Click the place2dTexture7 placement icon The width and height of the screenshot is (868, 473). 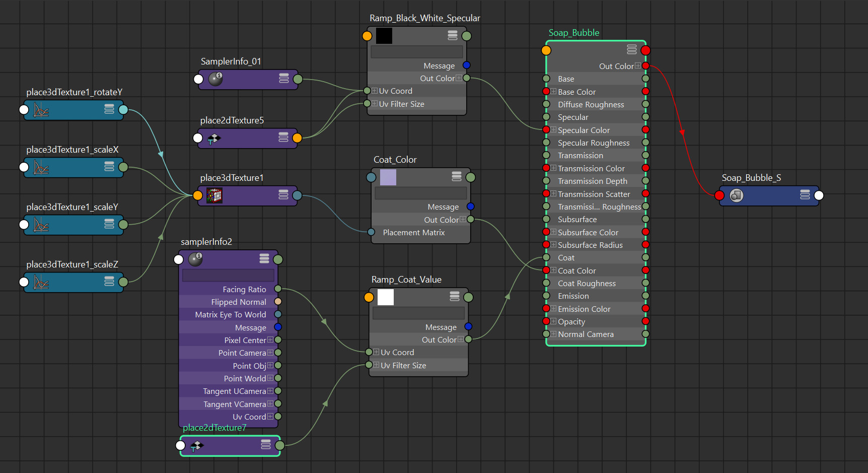tap(197, 445)
